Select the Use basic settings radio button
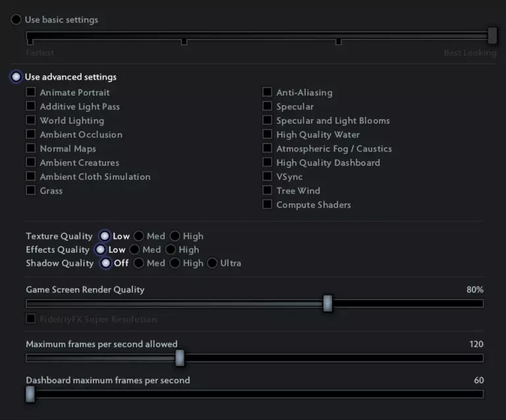Screen dimensions: 506x420 16,20
